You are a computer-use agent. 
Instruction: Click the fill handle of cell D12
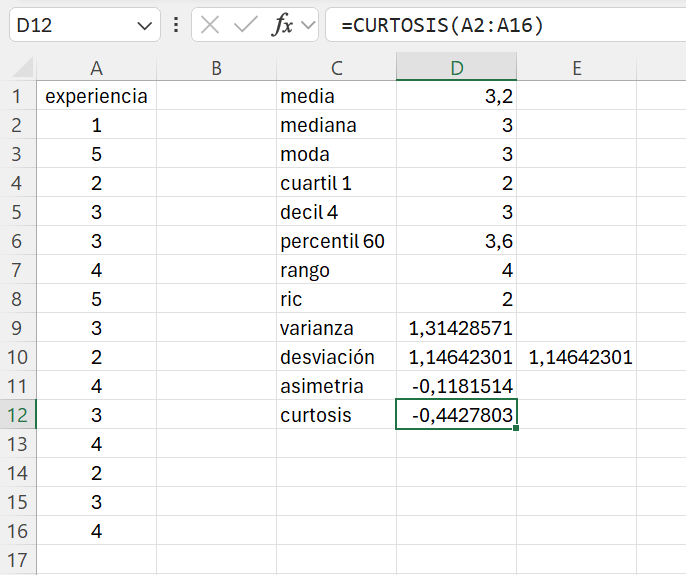pos(516,429)
